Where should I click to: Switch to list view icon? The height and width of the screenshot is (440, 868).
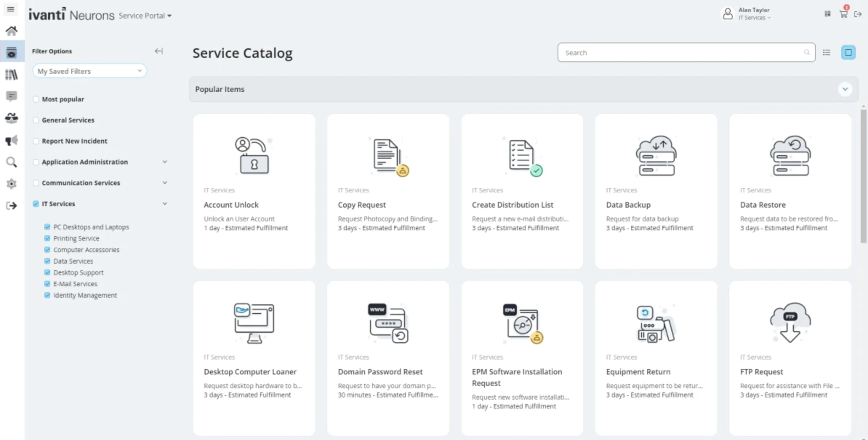click(x=827, y=52)
